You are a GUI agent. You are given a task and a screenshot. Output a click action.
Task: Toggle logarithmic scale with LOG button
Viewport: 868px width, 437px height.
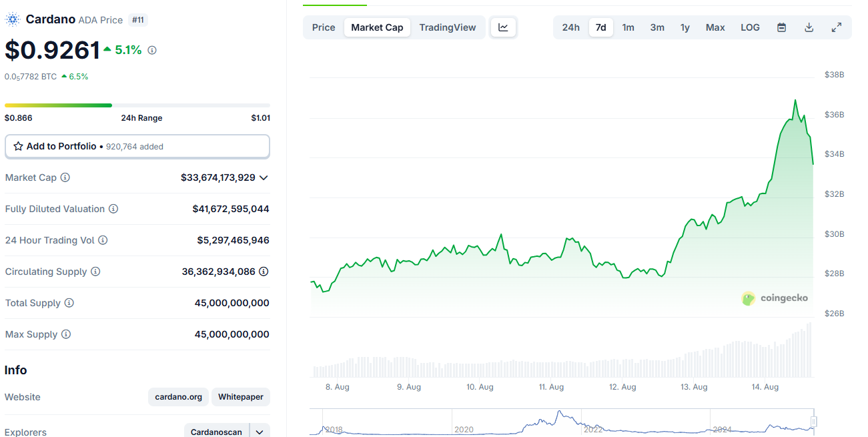click(x=750, y=27)
